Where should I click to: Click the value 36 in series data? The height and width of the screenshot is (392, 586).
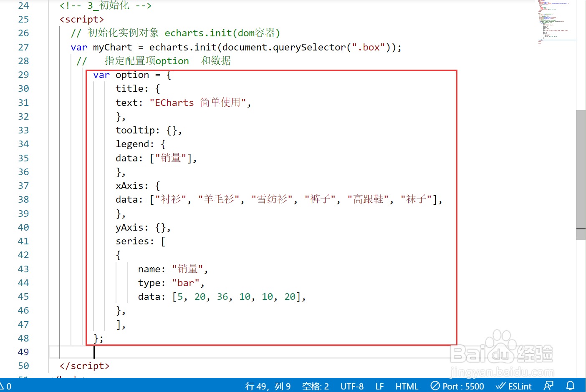pos(222,297)
